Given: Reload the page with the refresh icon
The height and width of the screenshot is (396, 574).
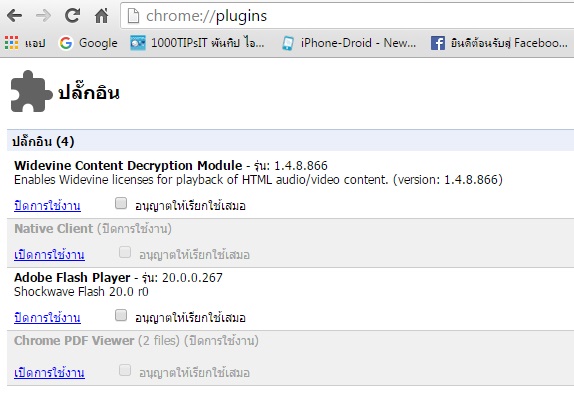Looking at the screenshot, I should pyautogui.click(x=72, y=15).
